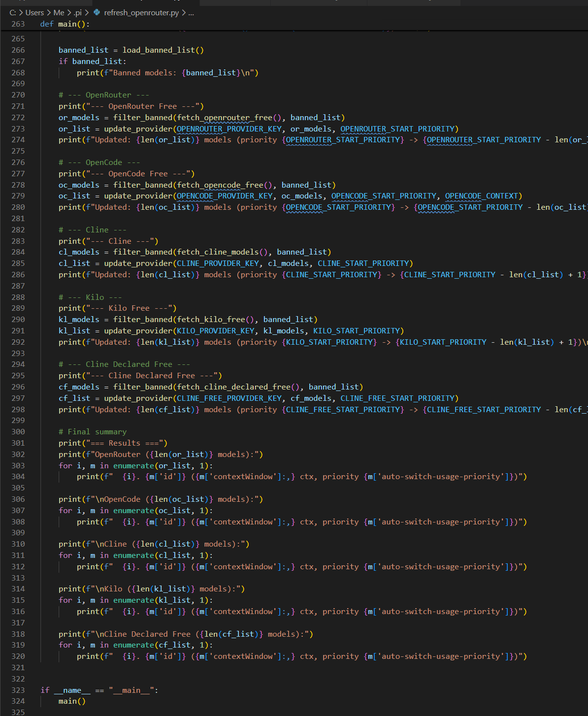Click "OPENCODE_CONTEXT" on line 279
588x716 pixels.
pos(482,196)
